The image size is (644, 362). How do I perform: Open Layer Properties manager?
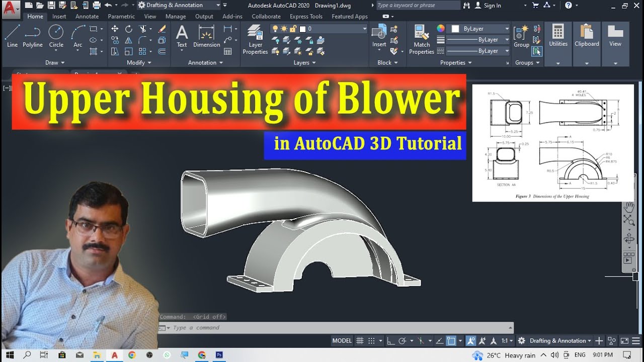pos(255,39)
